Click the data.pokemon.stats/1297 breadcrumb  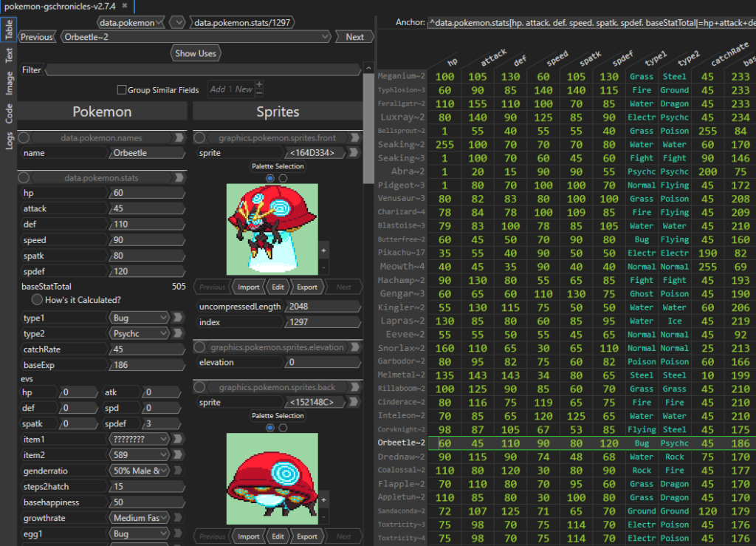242,22
